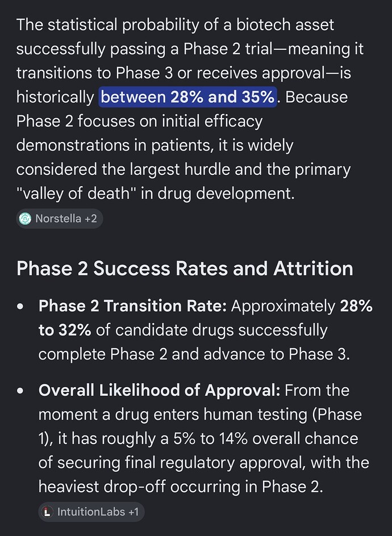Image resolution: width=392 pixels, height=536 pixels.
Task: Click the bold "28%" figure in first bullet
Action: [356, 306]
